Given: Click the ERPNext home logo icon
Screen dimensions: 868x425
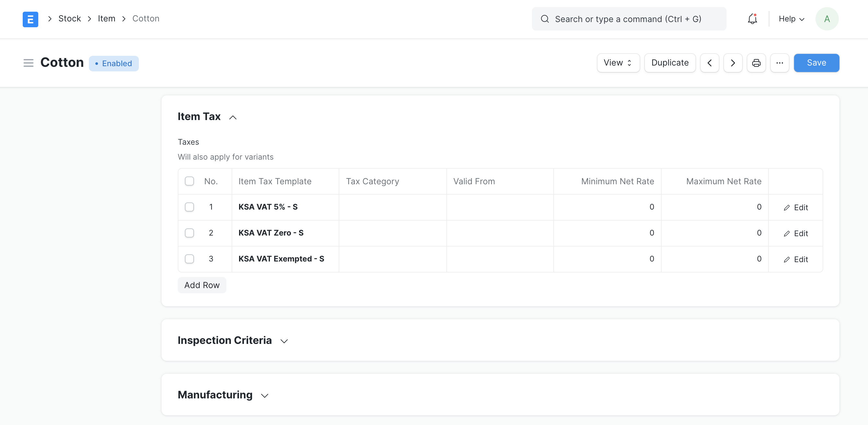Looking at the screenshot, I should [x=30, y=19].
